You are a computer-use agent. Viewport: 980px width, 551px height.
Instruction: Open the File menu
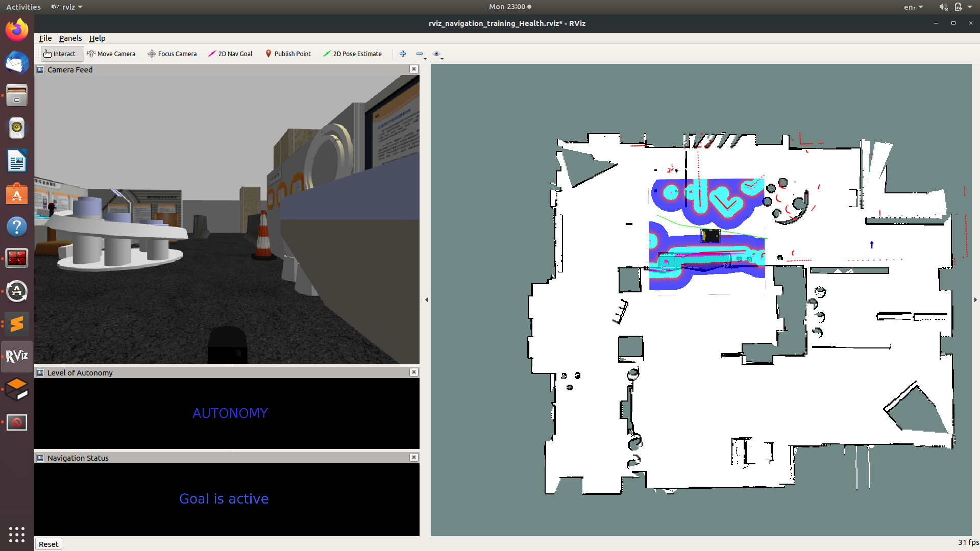45,38
